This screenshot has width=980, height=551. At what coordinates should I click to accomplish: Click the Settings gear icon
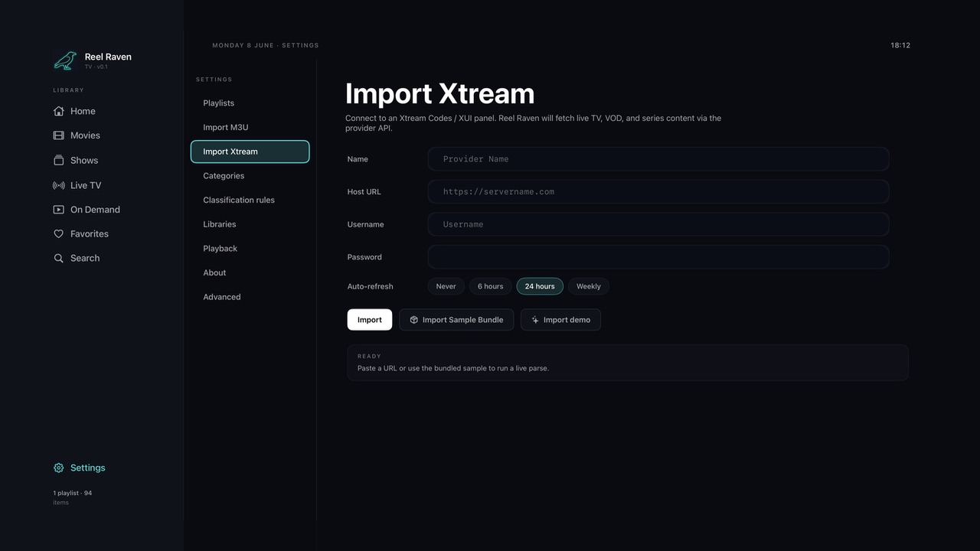click(58, 468)
